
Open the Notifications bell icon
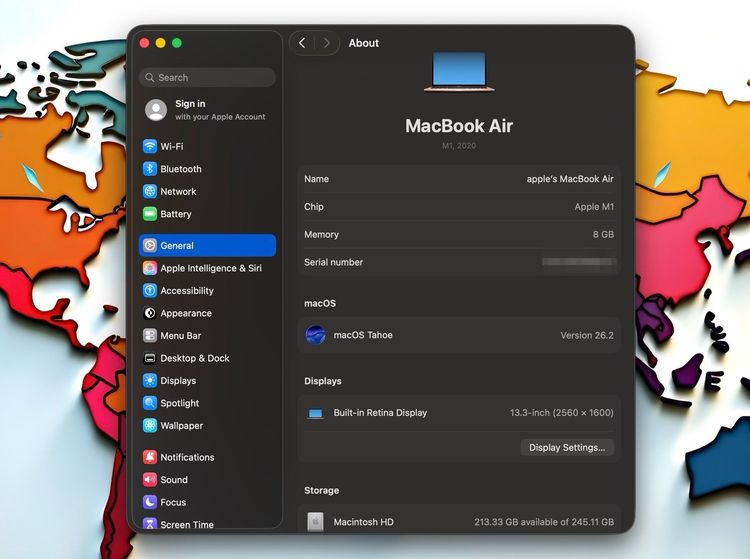[150, 457]
